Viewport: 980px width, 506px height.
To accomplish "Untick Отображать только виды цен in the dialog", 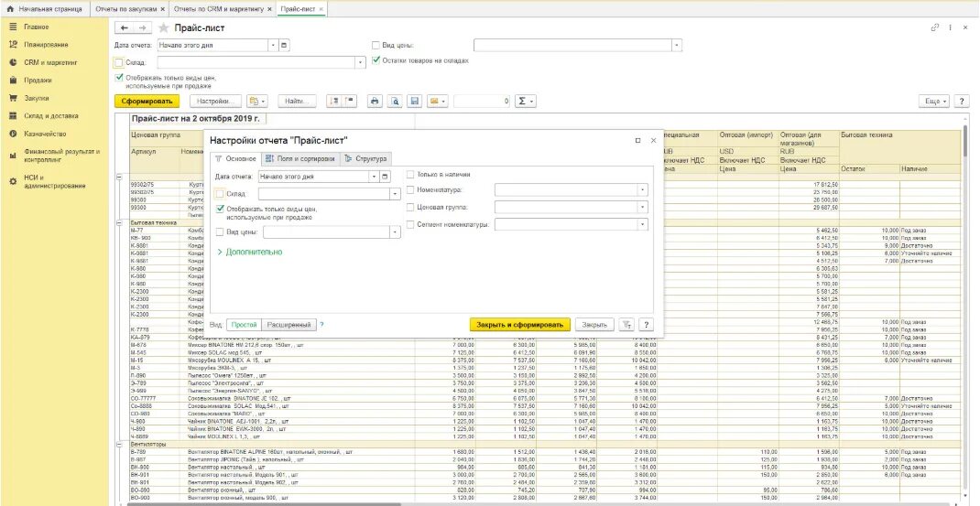I will coord(220,210).
